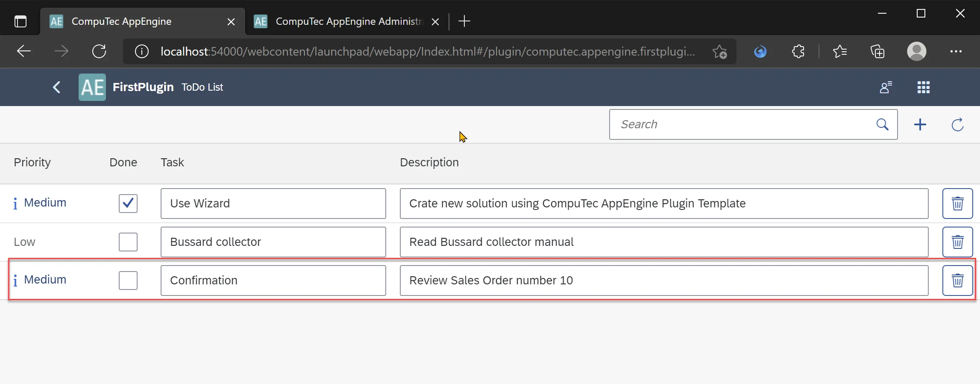
Task: Click the Priority column header
Action: [x=32, y=162]
